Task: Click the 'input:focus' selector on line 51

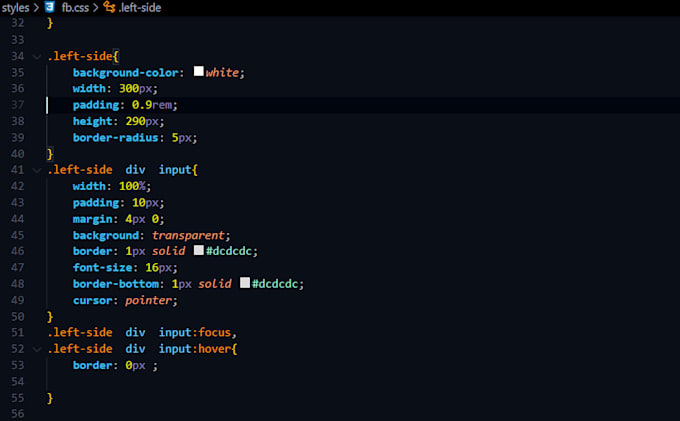Action: coord(195,333)
